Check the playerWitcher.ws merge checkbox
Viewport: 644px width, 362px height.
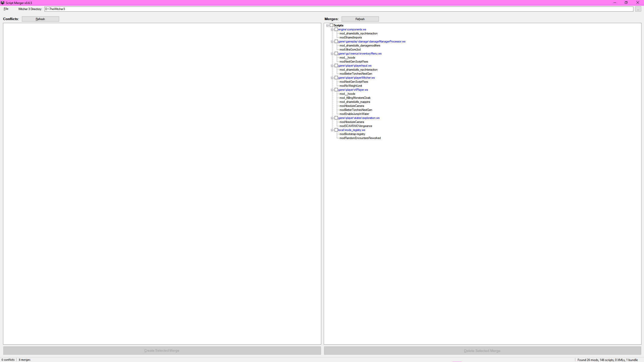click(336, 78)
